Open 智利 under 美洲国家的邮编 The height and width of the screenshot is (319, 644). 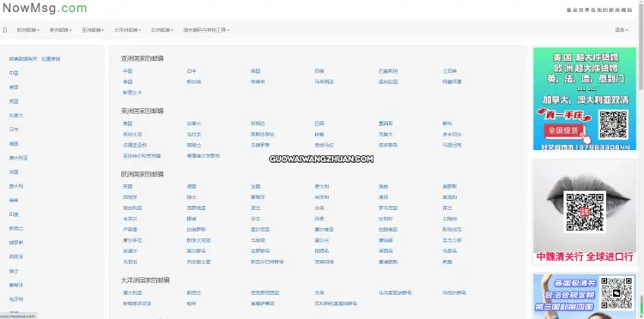(x=447, y=123)
